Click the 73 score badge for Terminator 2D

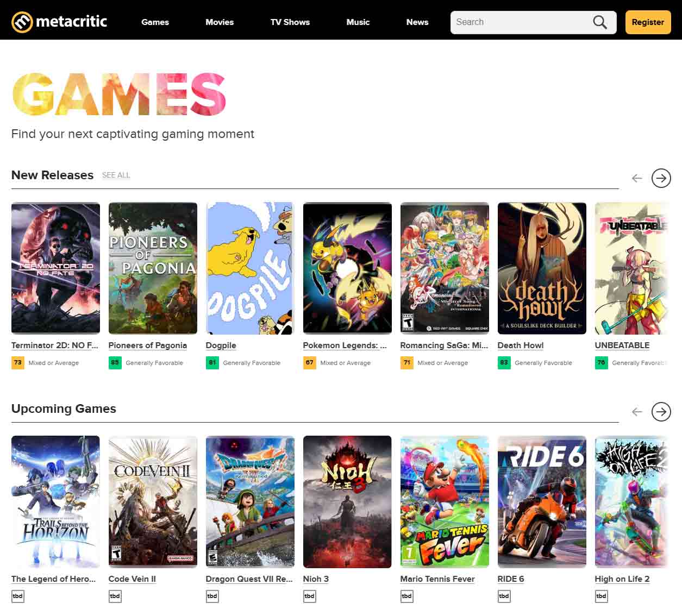[17, 362]
